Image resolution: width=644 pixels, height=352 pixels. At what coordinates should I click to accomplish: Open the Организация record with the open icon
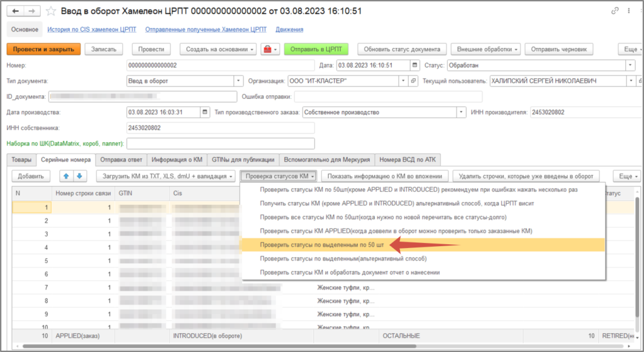[413, 81]
